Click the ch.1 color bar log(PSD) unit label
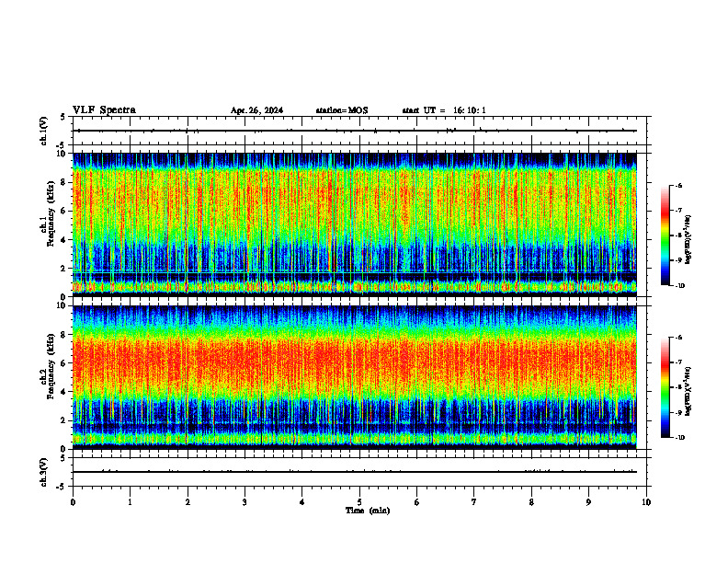 [688, 240]
